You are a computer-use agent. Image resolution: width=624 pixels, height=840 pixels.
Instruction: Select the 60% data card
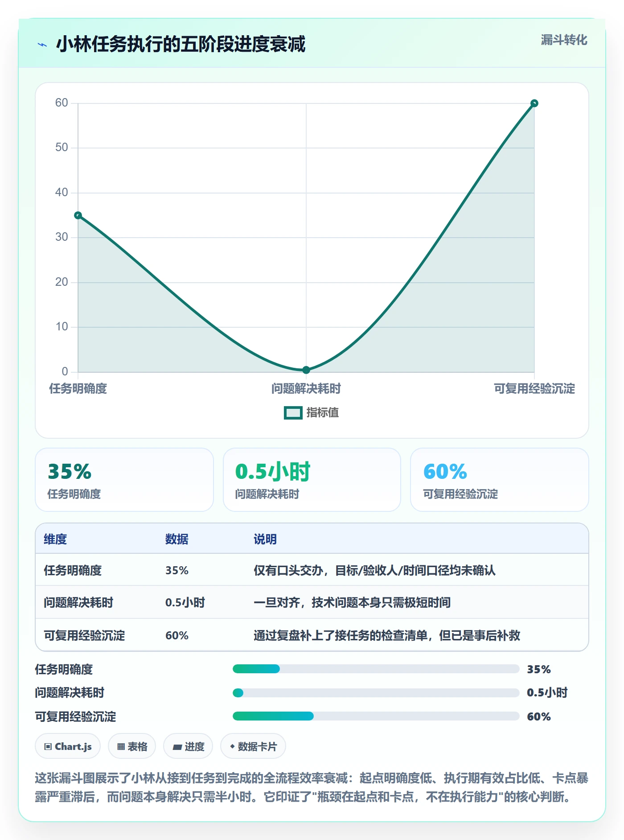point(500,480)
